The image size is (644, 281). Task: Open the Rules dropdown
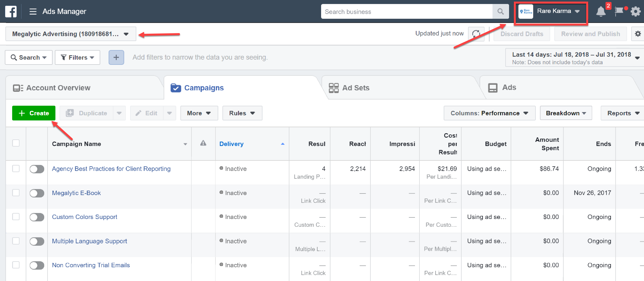(x=242, y=113)
